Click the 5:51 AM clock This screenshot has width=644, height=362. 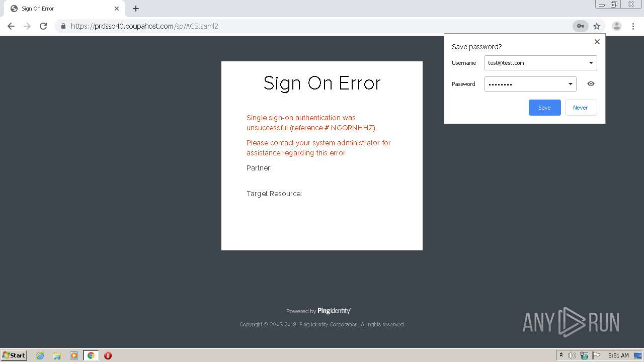(618, 355)
